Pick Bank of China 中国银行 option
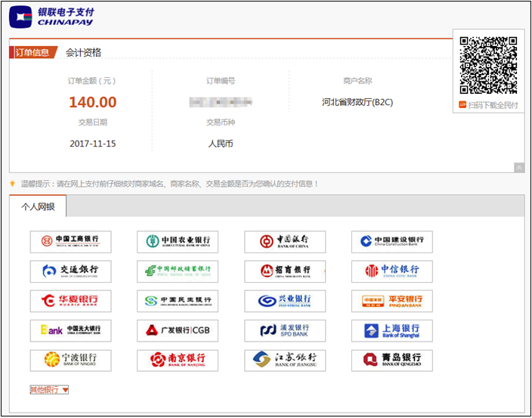532x418 pixels. coord(285,242)
